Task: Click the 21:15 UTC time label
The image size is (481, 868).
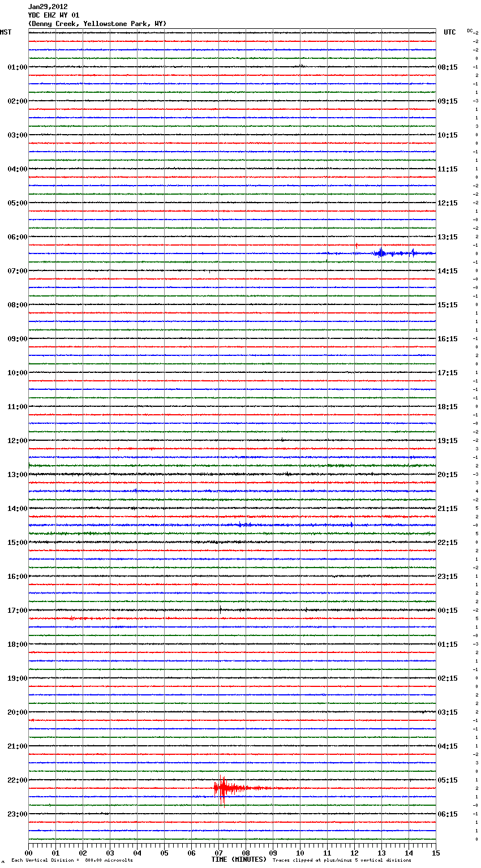Action: pyautogui.click(x=448, y=509)
